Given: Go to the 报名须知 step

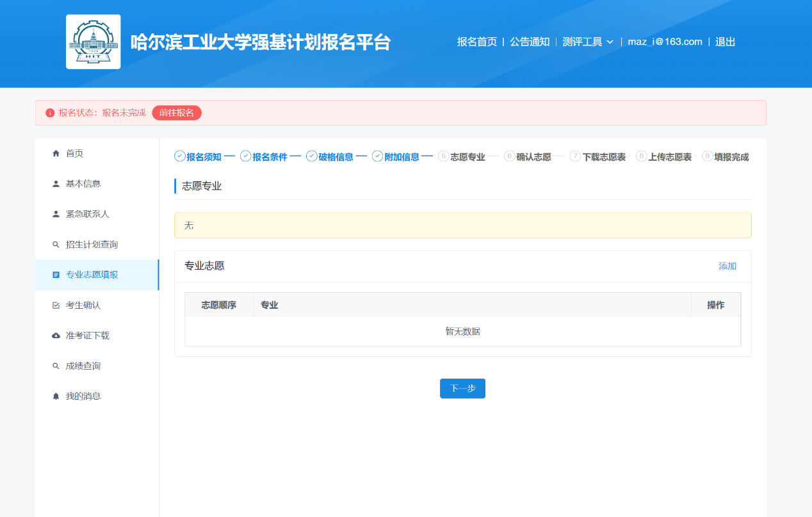Looking at the screenshot, I should click(198, 157).
